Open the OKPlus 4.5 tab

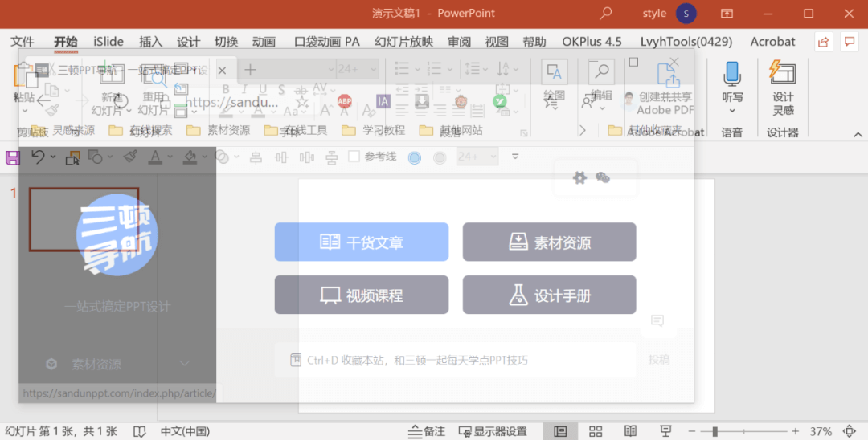coord(592,42)
